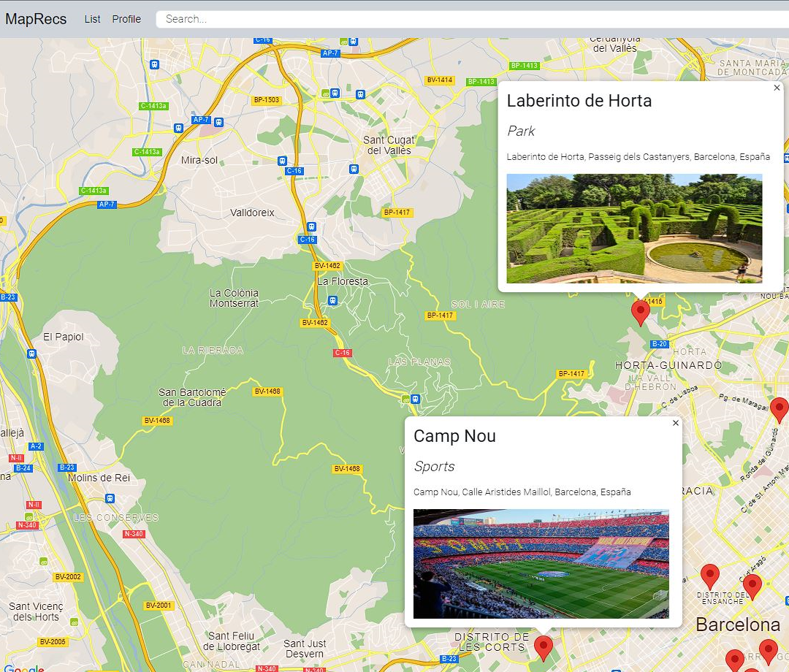Click the BV-2002 road shield
Viewport: 789px width, 672px height.
pyautogui.click(x=68, y=576)
